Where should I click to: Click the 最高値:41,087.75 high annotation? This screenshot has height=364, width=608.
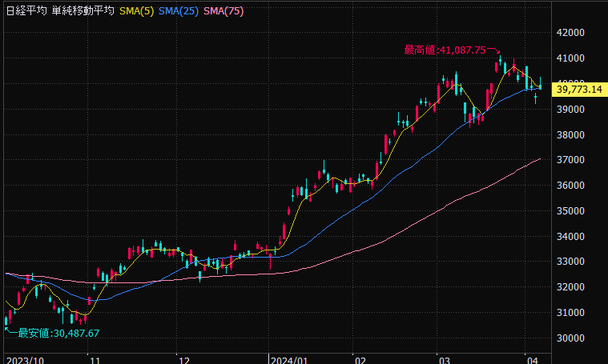click(445, 50)
